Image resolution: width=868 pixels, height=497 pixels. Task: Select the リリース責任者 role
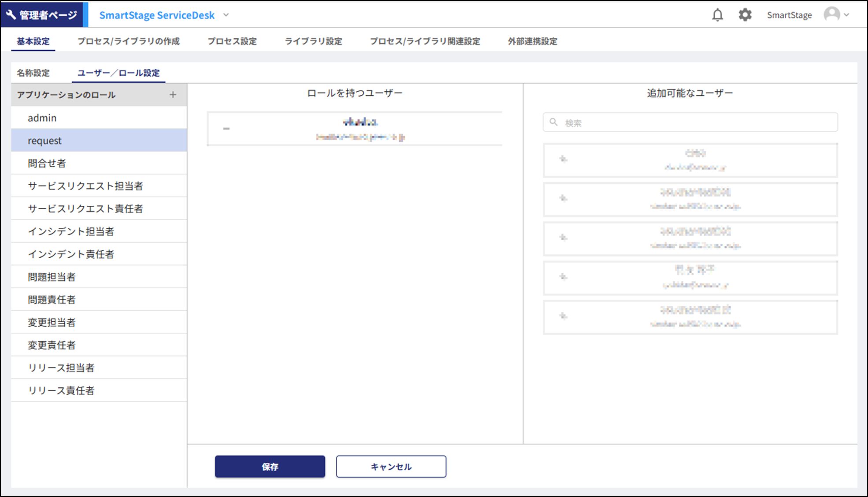coord(61,390)
